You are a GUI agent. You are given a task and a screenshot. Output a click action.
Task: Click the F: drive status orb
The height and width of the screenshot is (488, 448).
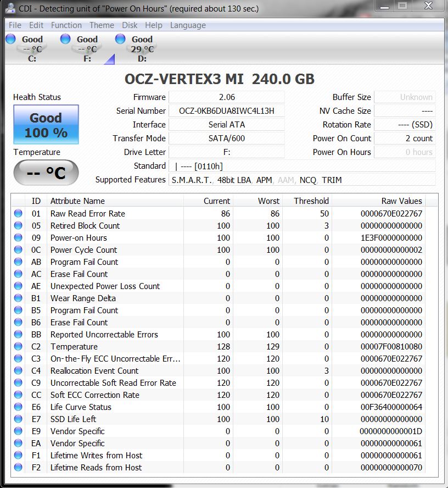pos(65,39)
